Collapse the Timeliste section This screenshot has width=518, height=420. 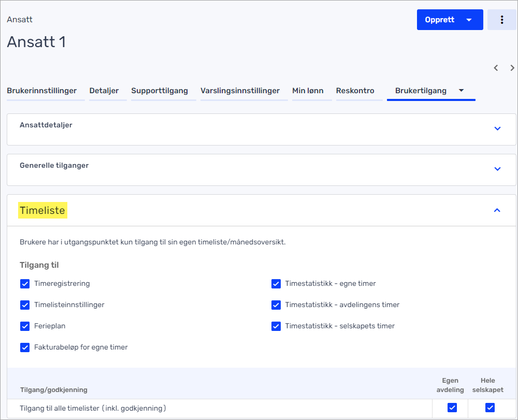[497, 210]
